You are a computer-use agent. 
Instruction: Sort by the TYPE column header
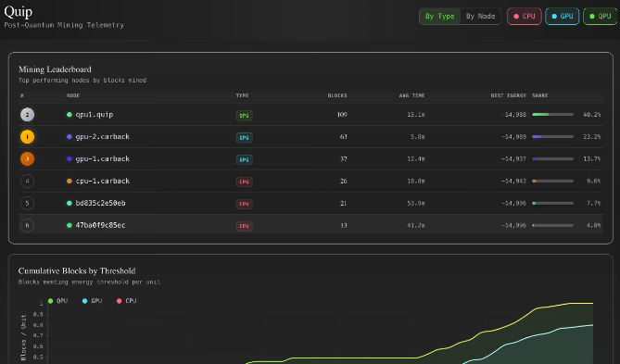(243, 95)
